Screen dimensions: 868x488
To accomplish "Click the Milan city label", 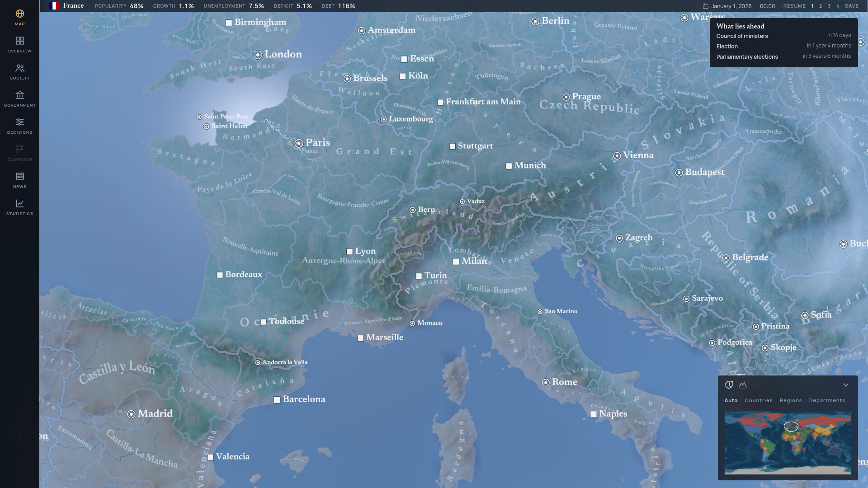I will 474,261.
